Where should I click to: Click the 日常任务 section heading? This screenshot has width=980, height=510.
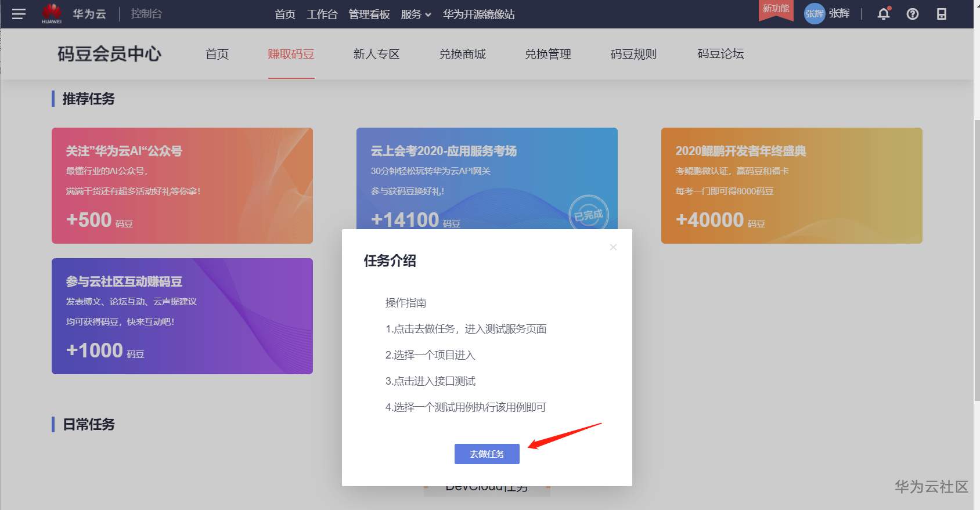pyautogui.click(x=88, y=424)
